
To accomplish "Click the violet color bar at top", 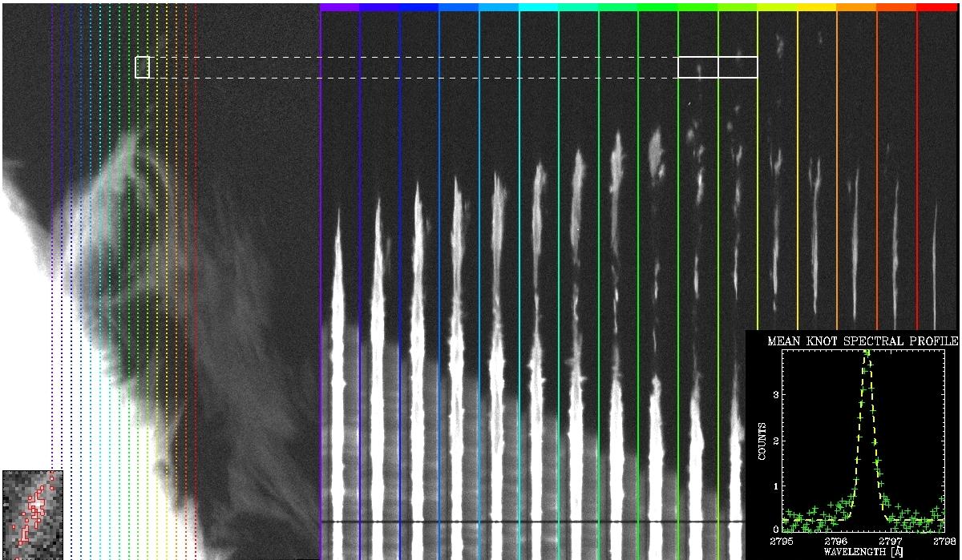I will point(340,7).
